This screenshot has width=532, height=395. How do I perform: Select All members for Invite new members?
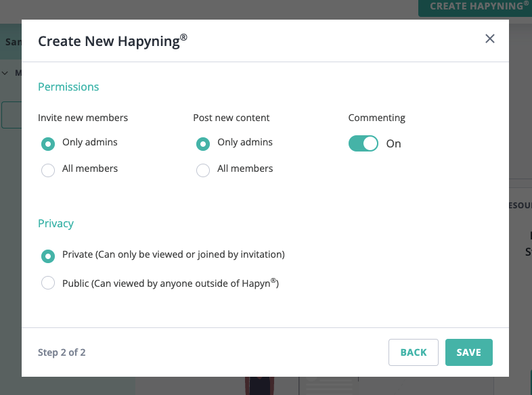click(48, 170)
